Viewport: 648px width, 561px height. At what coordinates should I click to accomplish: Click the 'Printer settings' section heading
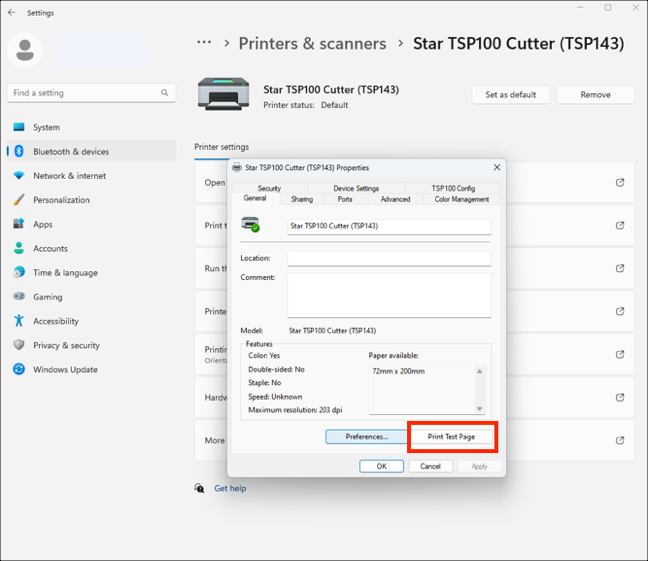click(222, 147)
